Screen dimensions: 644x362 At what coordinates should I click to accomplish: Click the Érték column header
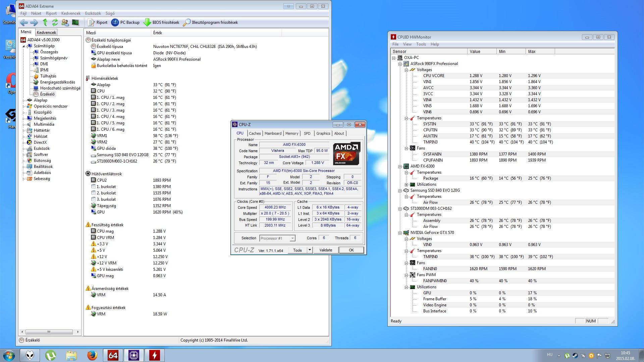[x=216, y=33]
